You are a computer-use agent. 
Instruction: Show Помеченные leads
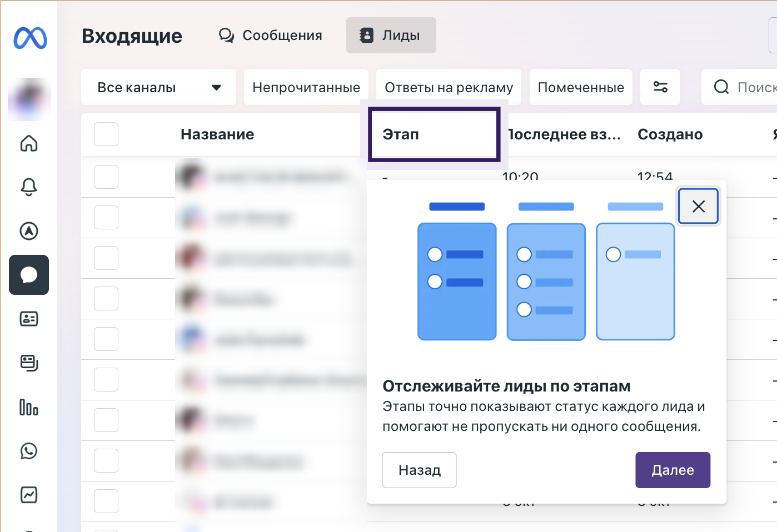[581, 87]
